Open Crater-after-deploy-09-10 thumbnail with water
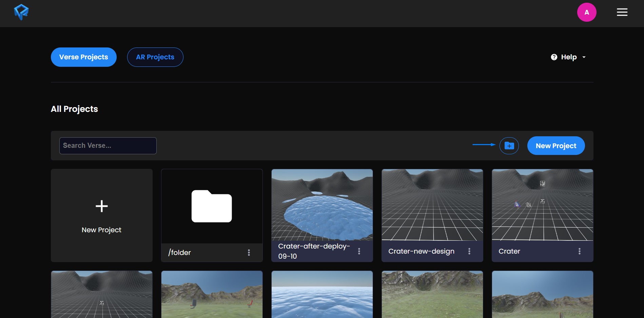This screenshot has width=644, height=318. click(x=322, y=205)
